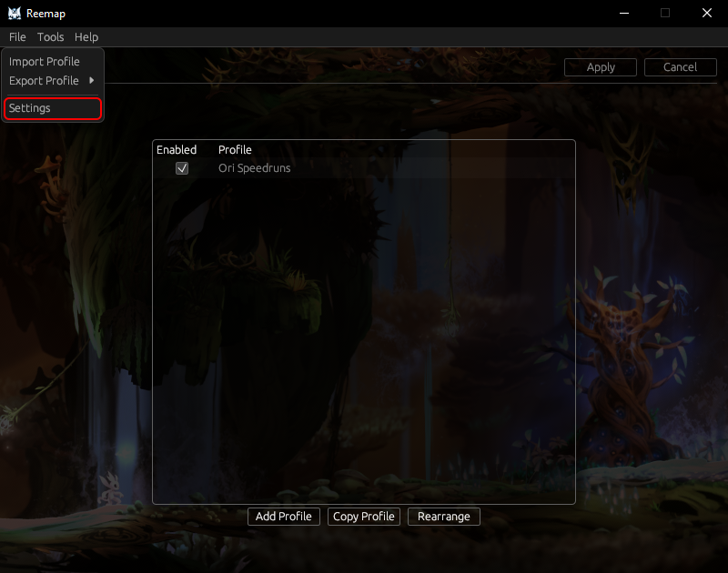Open the Tools menu
728x573 pixels.
(x=50, y=37)
